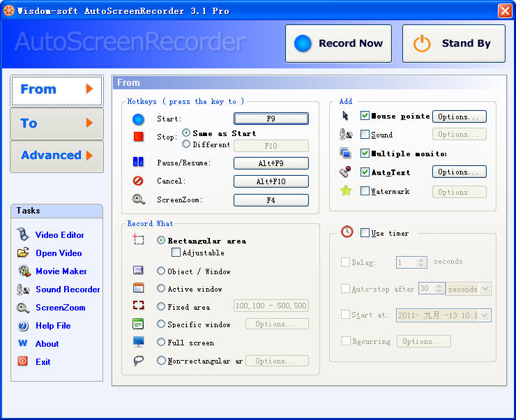Click the Alt+F9 Pause/Resume hotkey button
Screen dimensions: 516x420
point(271,163)
